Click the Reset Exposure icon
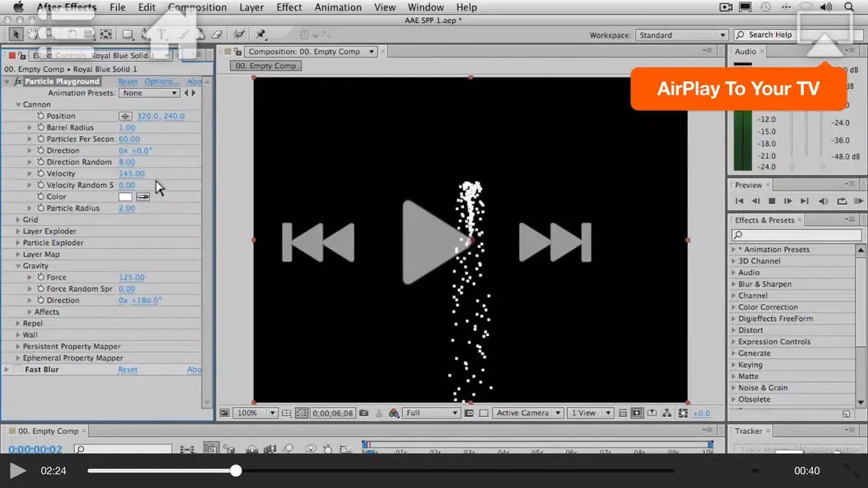This screenshot has width=868, height=488. (x=682, y=413)
